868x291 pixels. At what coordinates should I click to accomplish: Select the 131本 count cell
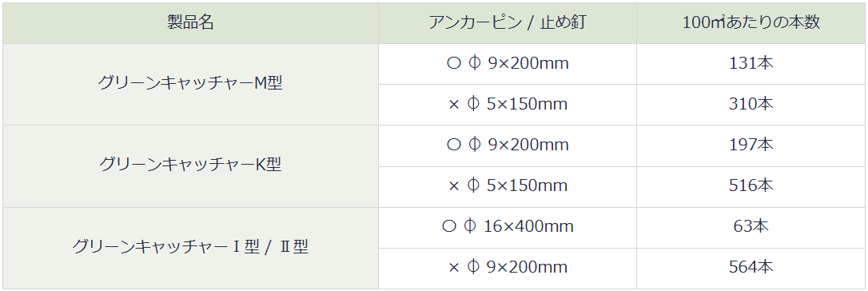tap(751, 64)
